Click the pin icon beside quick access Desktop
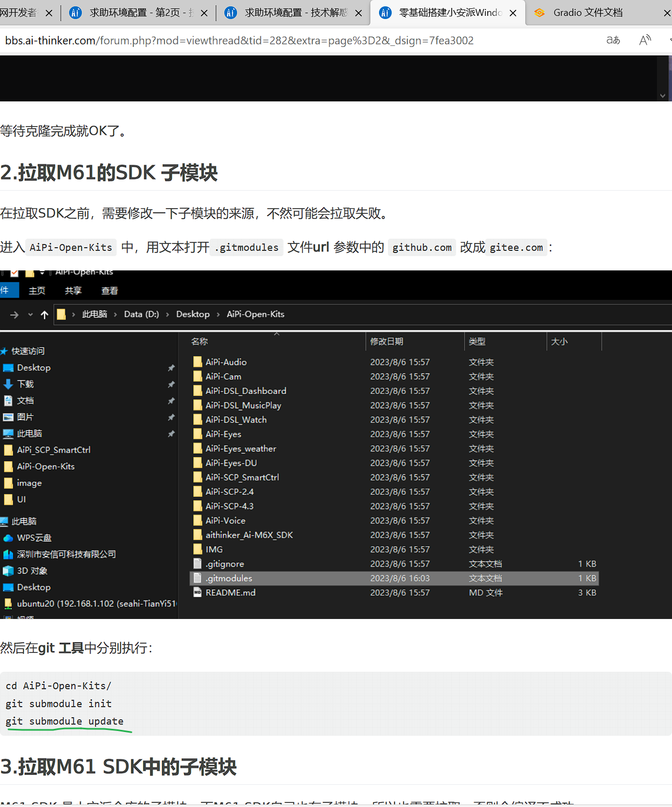 (x=171, y=368)
